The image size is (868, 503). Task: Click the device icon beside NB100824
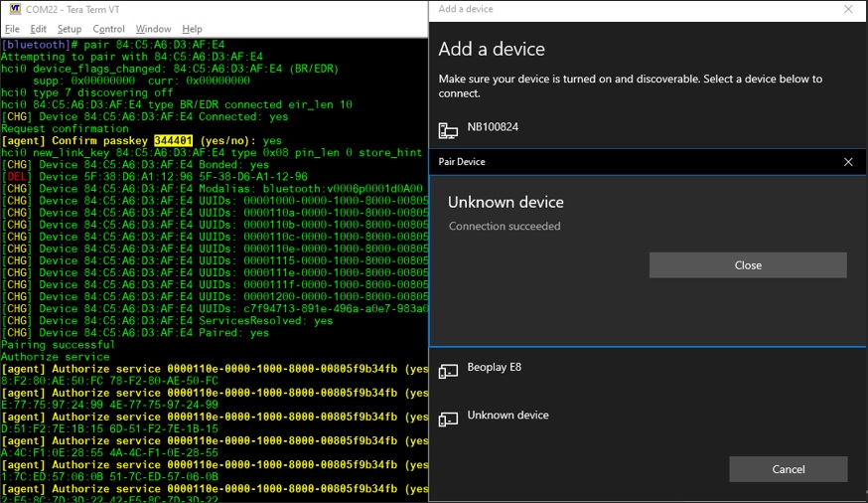click(x=449, y=130)
